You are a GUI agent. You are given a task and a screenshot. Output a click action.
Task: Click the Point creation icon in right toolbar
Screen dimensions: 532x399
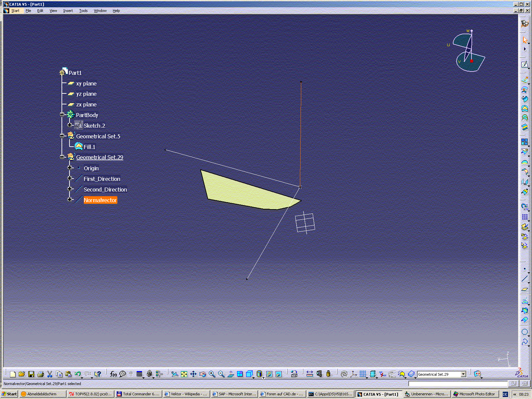pos(525,269)
